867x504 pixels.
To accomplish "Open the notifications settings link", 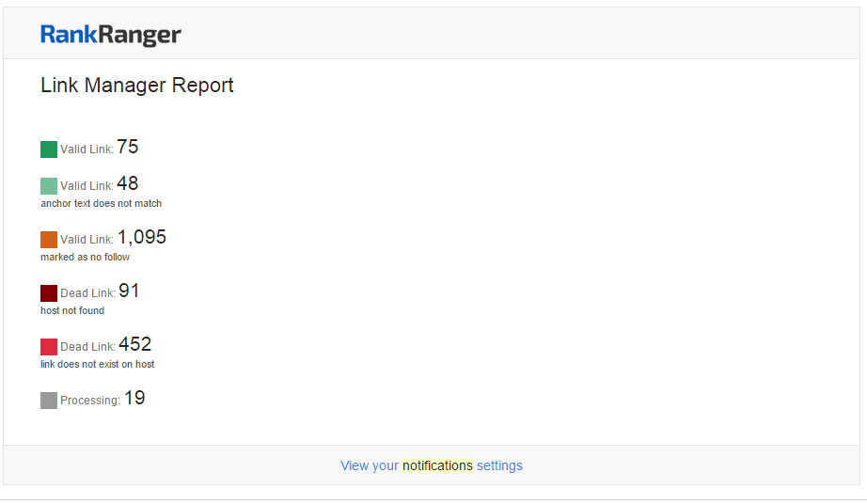I will coord(431,465).
